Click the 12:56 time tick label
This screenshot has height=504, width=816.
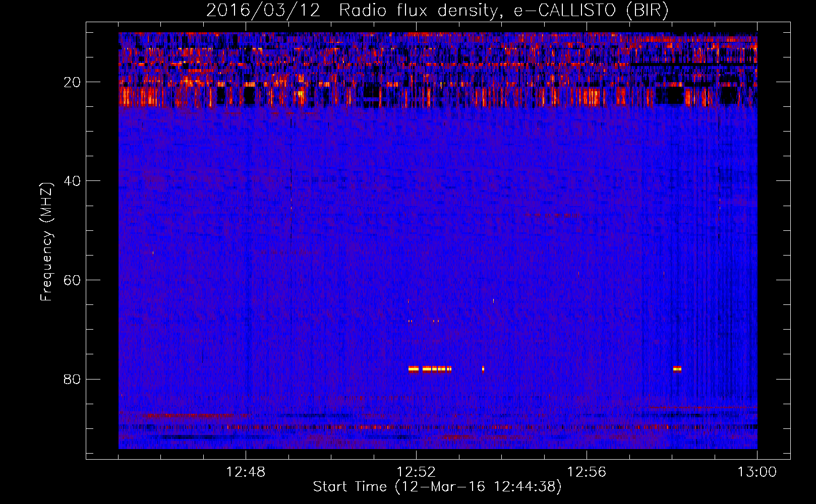587,472
